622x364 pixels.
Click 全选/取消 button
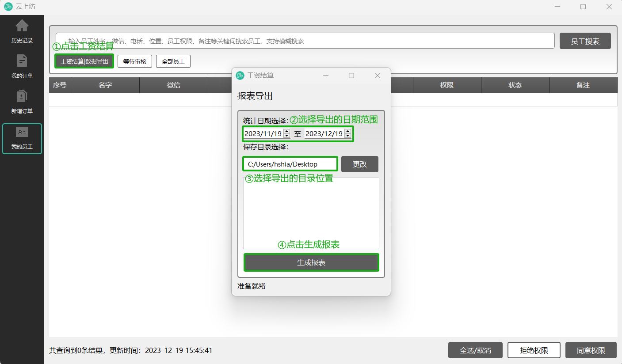tap(475, 350)
